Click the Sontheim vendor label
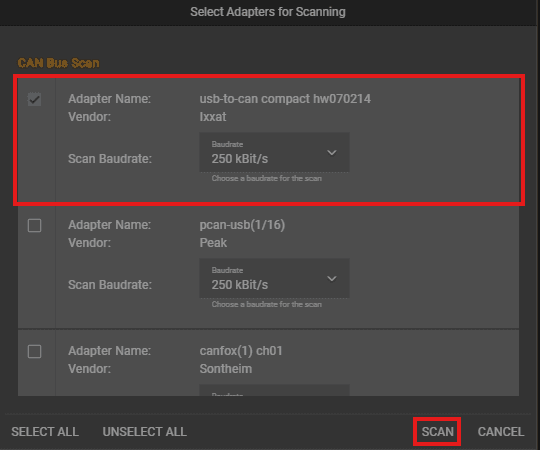Image resolution: width=540 pixels, height=450 pixels. [x=226, y=369]
